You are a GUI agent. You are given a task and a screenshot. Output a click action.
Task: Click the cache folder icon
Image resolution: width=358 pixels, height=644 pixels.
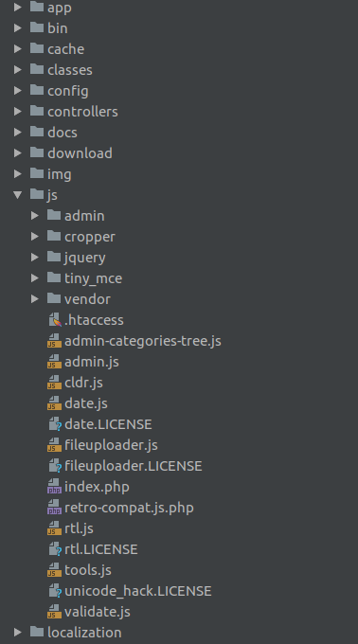pyautogui.click(x=37, y=48)
